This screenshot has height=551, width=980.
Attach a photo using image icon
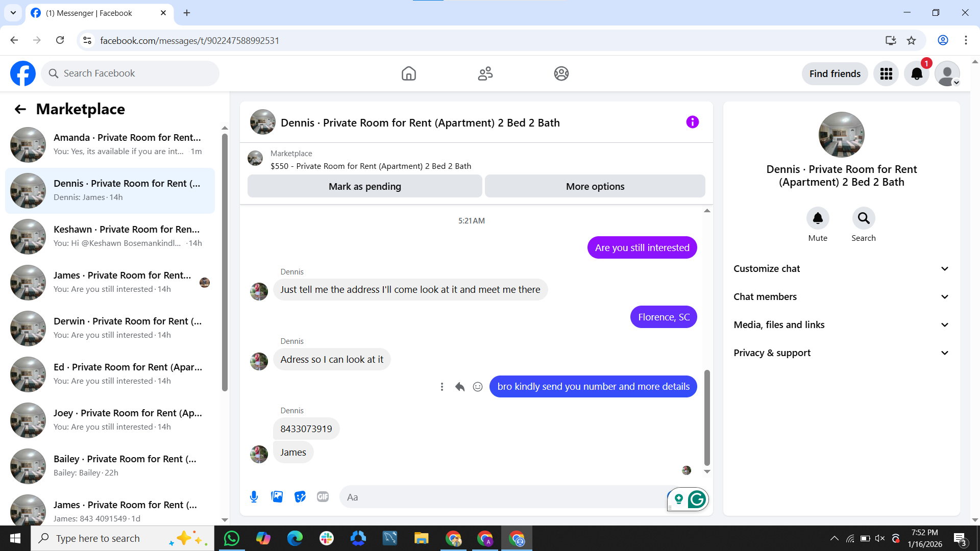click(x=277, y=497)
